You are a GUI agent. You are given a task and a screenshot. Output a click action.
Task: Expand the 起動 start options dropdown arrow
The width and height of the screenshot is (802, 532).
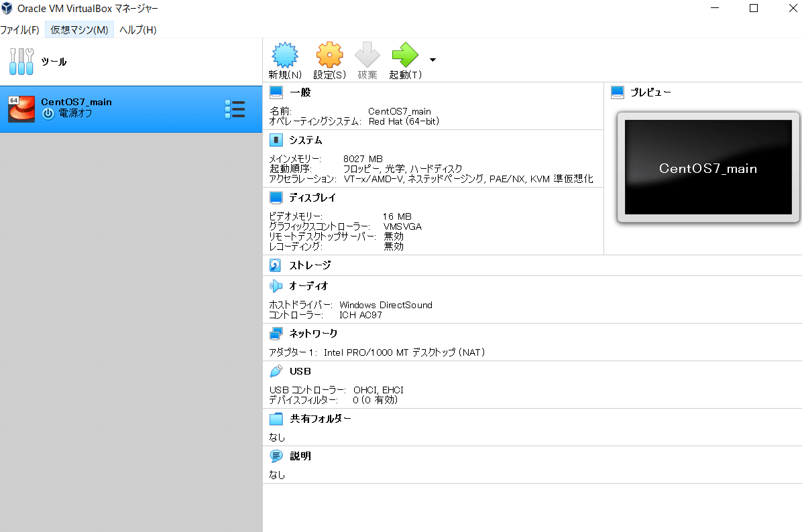[433, 60]
